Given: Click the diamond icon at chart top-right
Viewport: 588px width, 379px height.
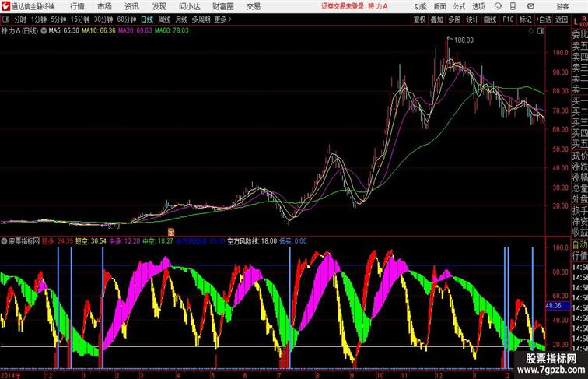Looking at the screenshot, I should click(531, 31).
